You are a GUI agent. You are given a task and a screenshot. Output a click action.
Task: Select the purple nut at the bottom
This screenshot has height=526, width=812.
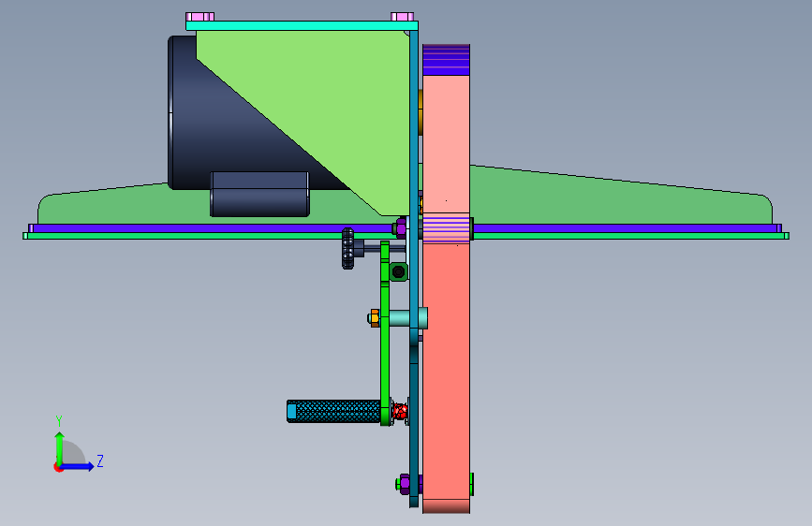(x=405, y=484)
